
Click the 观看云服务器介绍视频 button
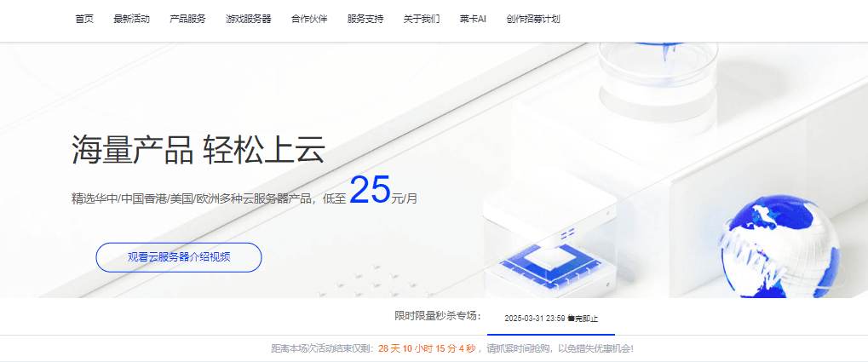coord(179,257)
